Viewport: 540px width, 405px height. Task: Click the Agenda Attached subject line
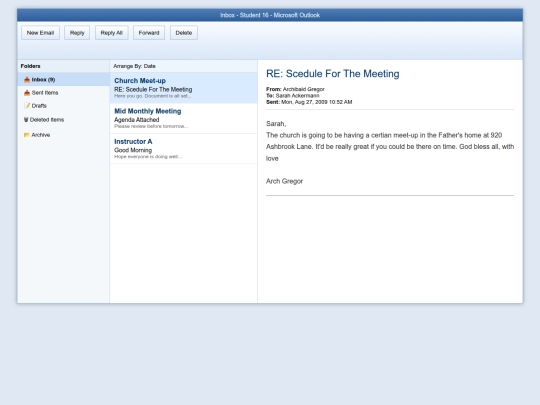click(x=137, y=120)
